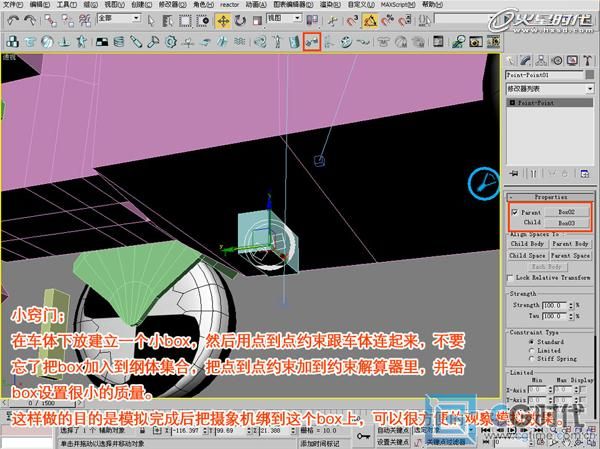Click the Strength spinner arrows
The image size is (600, 449).
(x=571, y=305)
